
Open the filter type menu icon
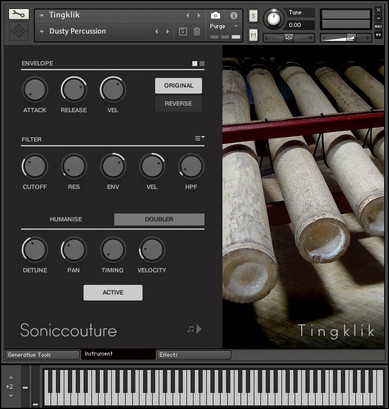pos(200,138)
